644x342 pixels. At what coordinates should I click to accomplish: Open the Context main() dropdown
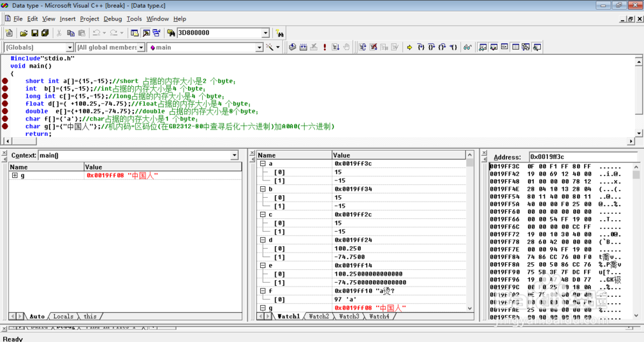[234, 155]
